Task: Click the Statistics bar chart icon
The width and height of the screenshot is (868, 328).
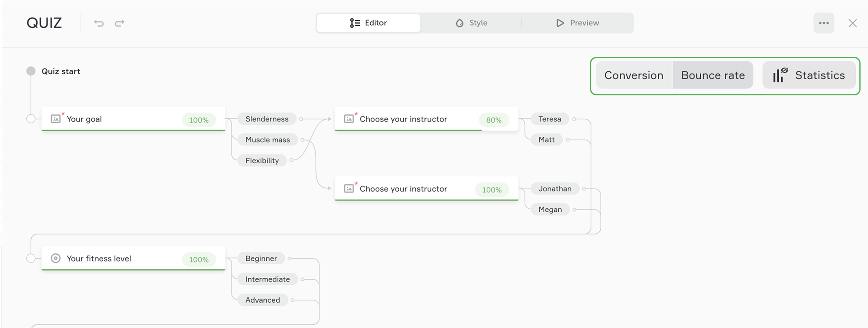Action: tap(780, 75)
